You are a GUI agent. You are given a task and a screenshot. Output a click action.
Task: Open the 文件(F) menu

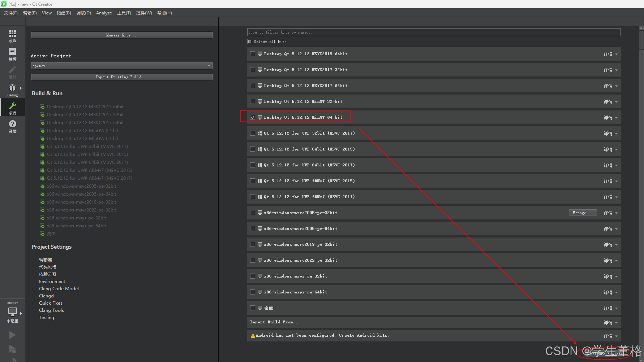click(x=10, y=13)
